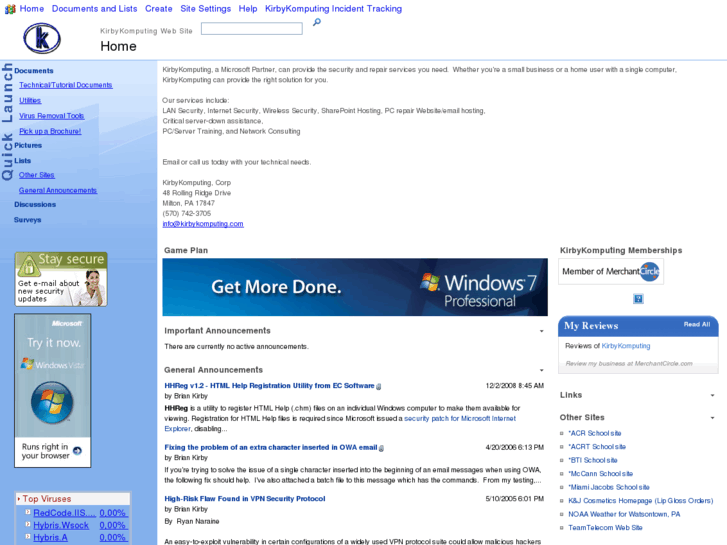Expand the Other Sites web part menu arrow

pyautogui.click(x=712, y=418)
